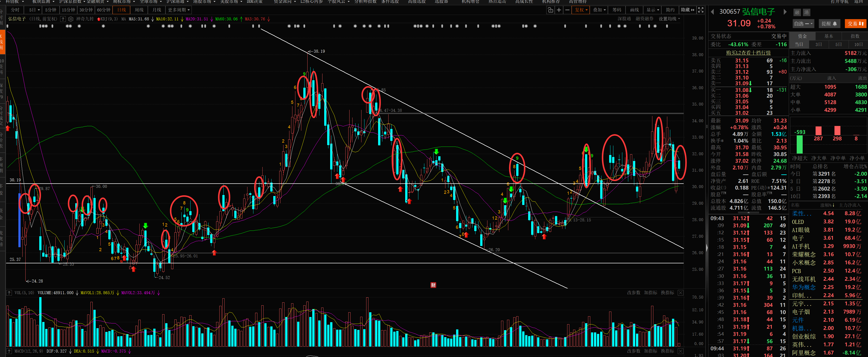Viewport: 868px width, 357px height.
Task: Click the lock icon in chart toolbar
Action: (x=550, y=10)
